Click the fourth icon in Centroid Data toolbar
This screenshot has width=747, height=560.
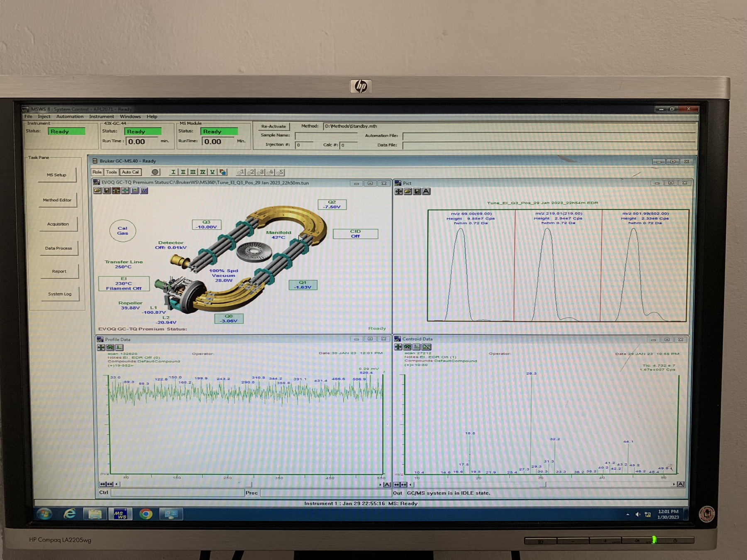426,347
